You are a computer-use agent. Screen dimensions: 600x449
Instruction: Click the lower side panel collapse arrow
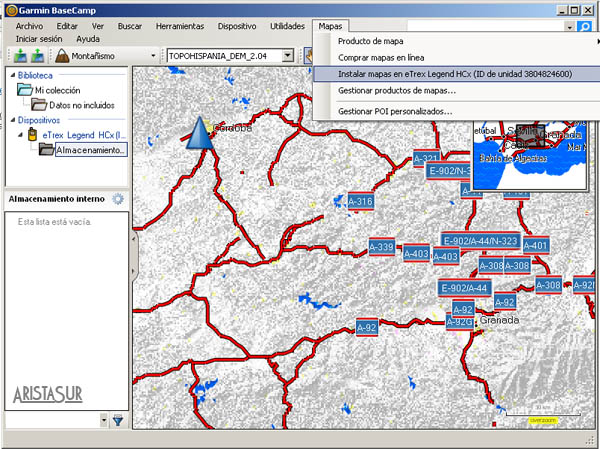(134, 271)
